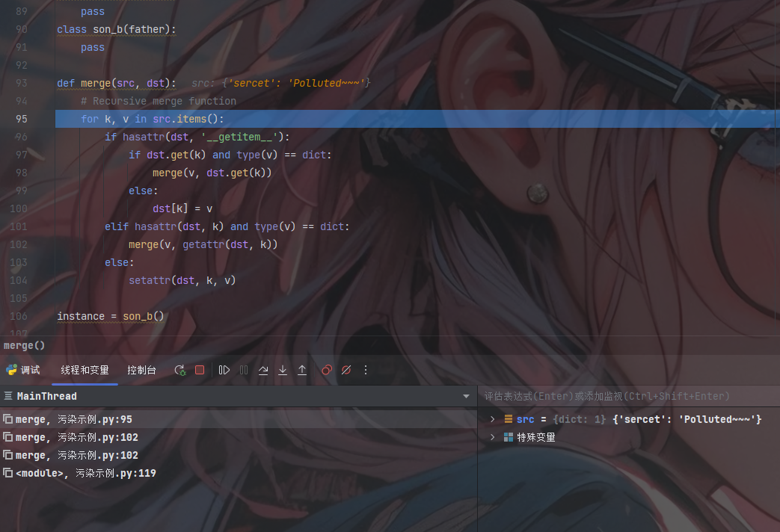
Task: Switch to the 线程和变量 tab
Action: (85, 369)
